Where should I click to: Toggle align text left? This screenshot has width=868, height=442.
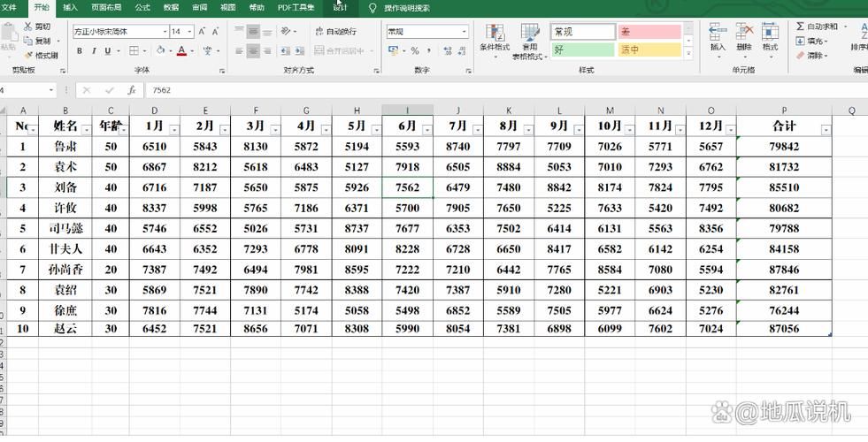coord(239,51)
